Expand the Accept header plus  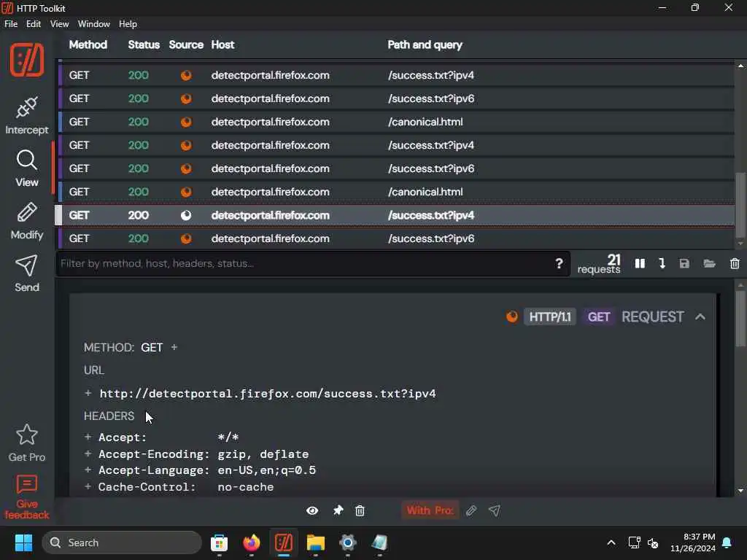click(88, 437)
